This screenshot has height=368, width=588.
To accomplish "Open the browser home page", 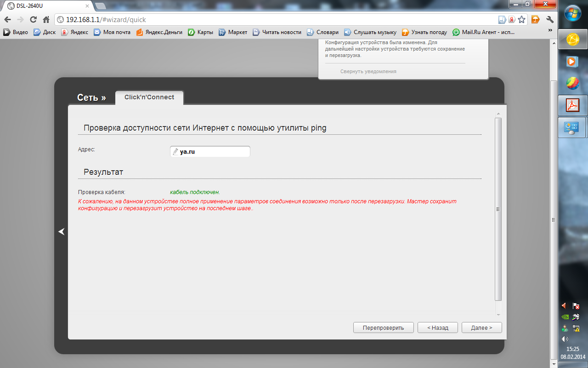I will 46,20.
